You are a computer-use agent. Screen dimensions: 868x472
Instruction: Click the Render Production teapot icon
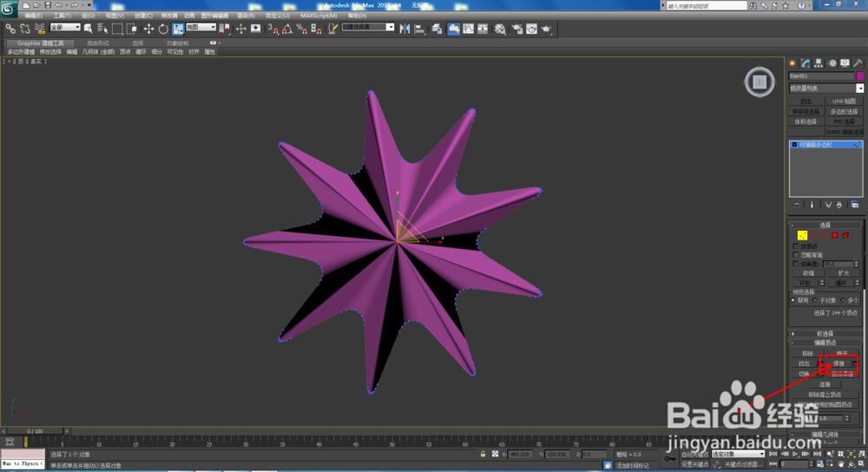coord(546,29)
